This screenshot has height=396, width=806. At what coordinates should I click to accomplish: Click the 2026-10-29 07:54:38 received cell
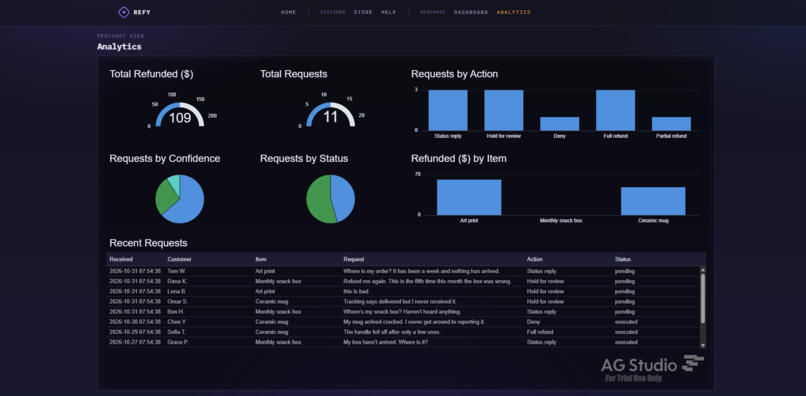coord(135,332)
